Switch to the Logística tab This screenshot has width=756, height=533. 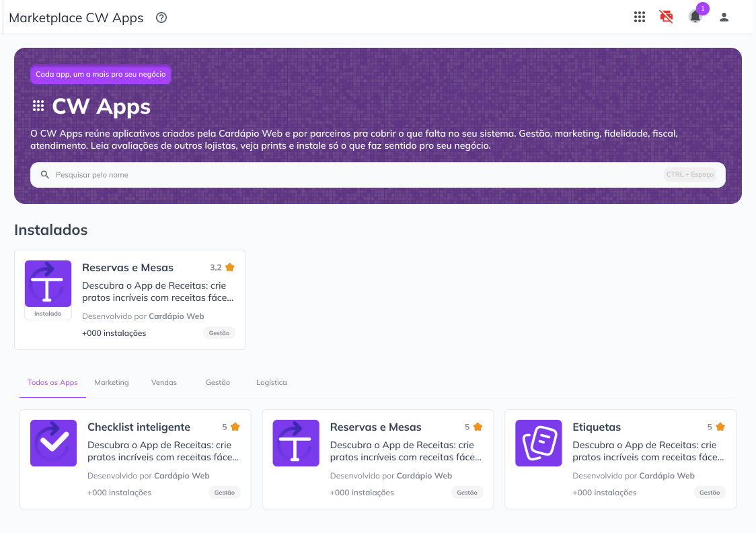272,382
